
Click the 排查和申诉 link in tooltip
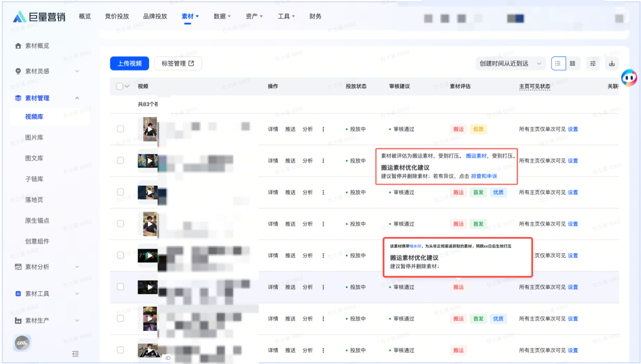[x=484, y=176]
